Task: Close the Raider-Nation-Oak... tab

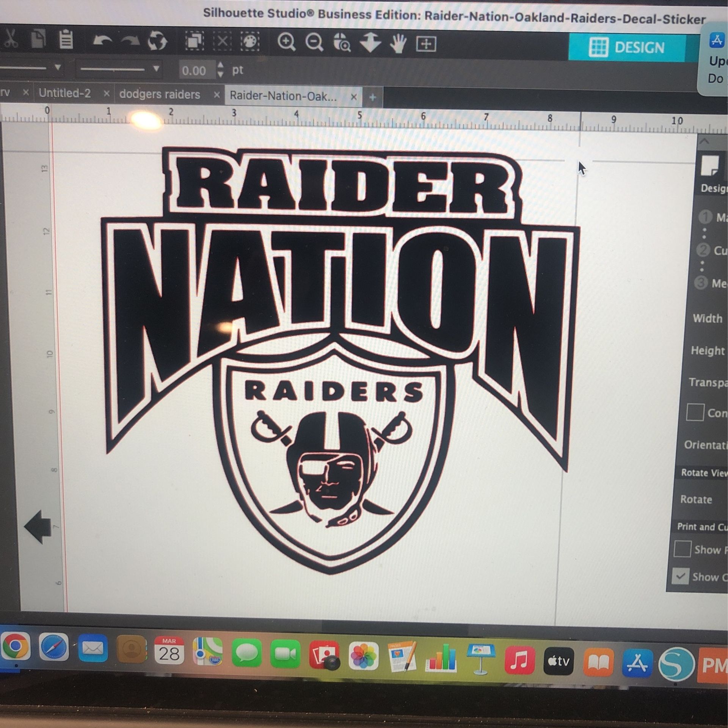Action: pos(353,97)
